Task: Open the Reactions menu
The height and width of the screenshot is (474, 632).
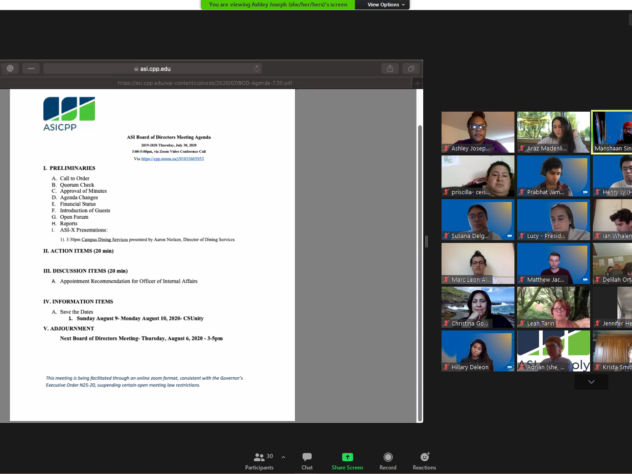Action: [x=424, y=462]
